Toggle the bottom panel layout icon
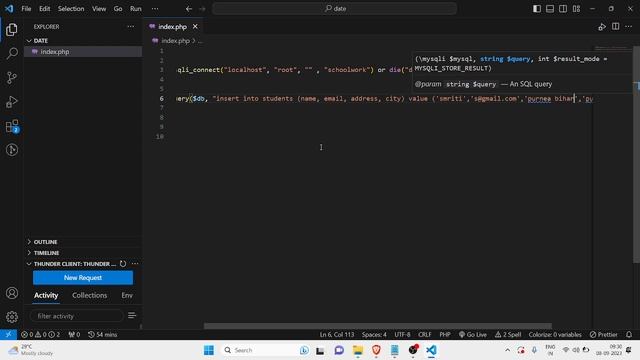Image resolution: width=640 pixels, height=360 pixels. point(550,9)
